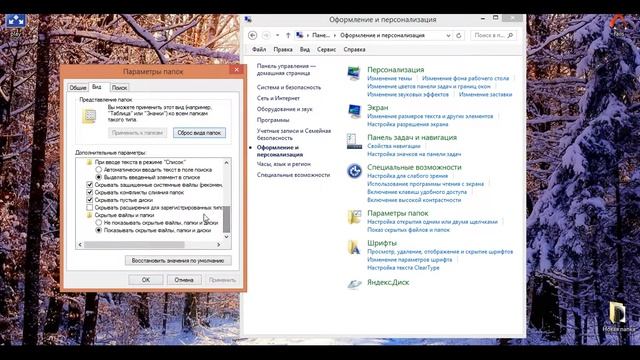The height and width of the screenshot is (360, 640).
Task: Switch to the Поиск tab
Action: [120, 87]
